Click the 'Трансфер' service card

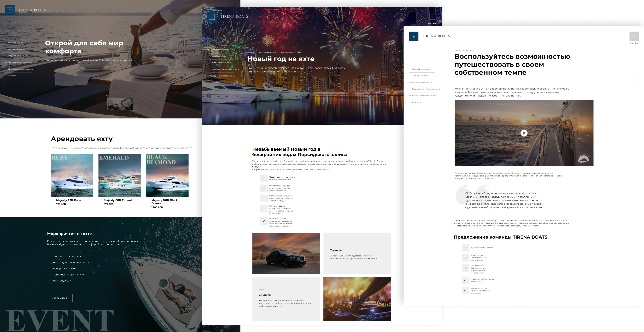357,253
